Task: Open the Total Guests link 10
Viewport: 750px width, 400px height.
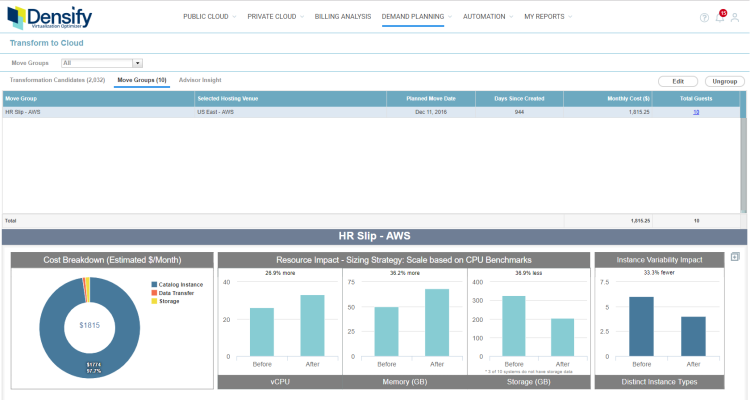Action: pyautogui.click(x=696, y=112)
